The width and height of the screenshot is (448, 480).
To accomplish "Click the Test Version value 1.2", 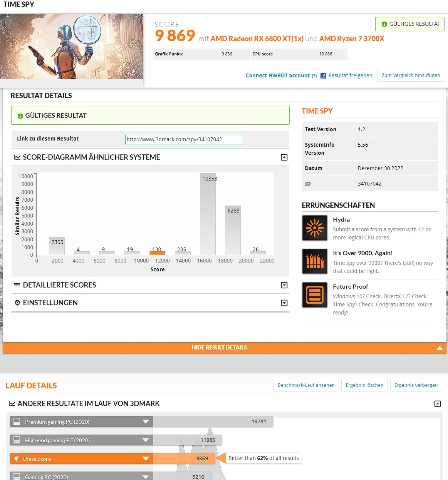I will click(x=361, y=129).
